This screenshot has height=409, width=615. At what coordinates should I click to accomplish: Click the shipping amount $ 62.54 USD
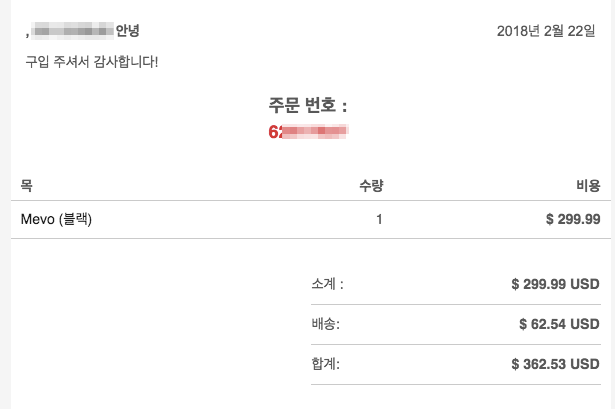pos(559,324)
